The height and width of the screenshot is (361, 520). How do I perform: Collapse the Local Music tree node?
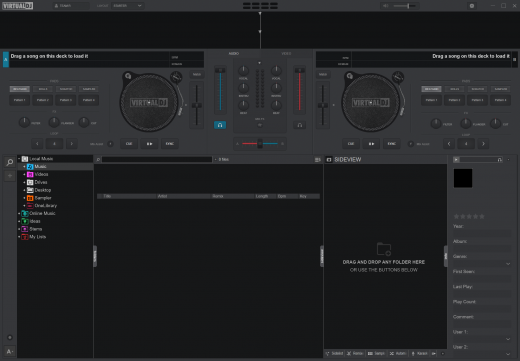click(19, 159)
